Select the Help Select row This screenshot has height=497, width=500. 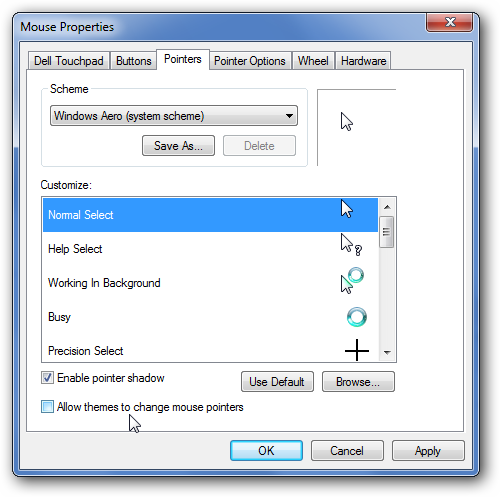pos(210,249)
